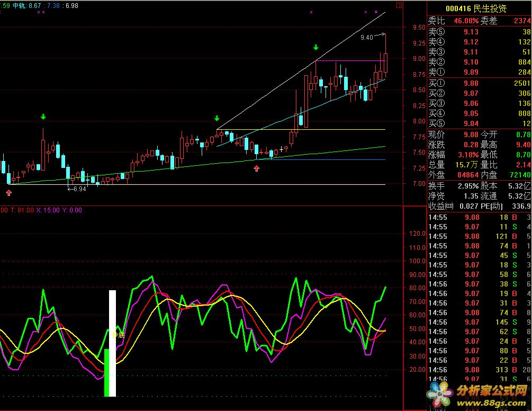Click the 抄底 signal label on the white bar
Screen dimensions: 532x411
[118, 335]
